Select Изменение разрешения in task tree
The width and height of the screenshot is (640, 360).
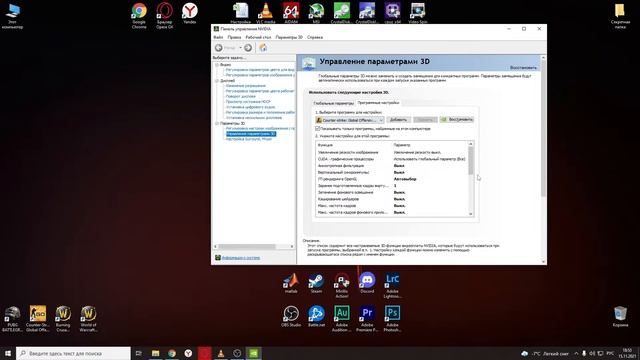pos(246,86)
